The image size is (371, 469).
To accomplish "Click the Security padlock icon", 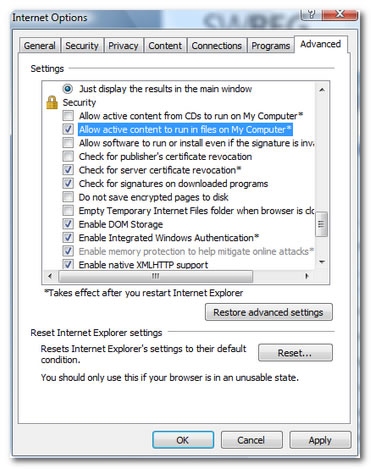I will (x=52, y=103).
